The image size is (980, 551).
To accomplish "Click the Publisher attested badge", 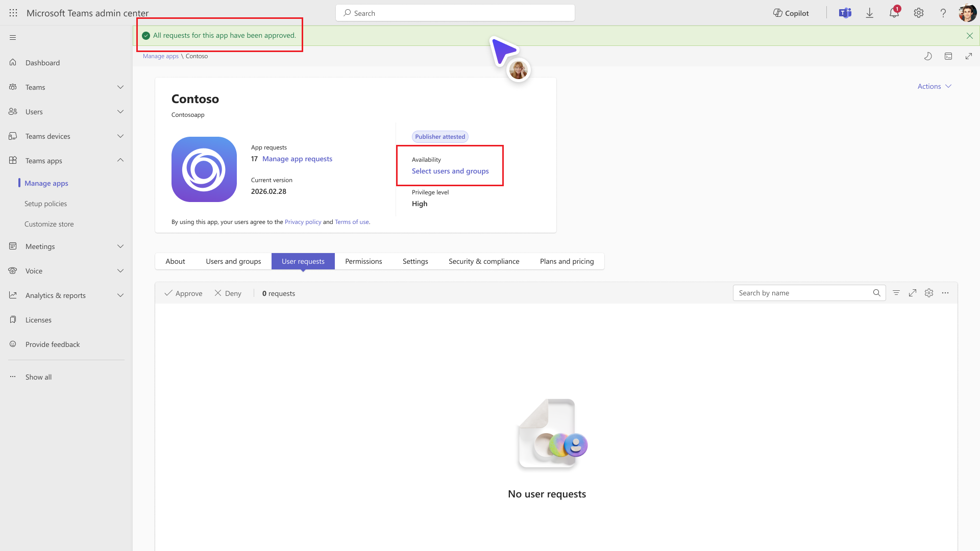I will point(440,137).
